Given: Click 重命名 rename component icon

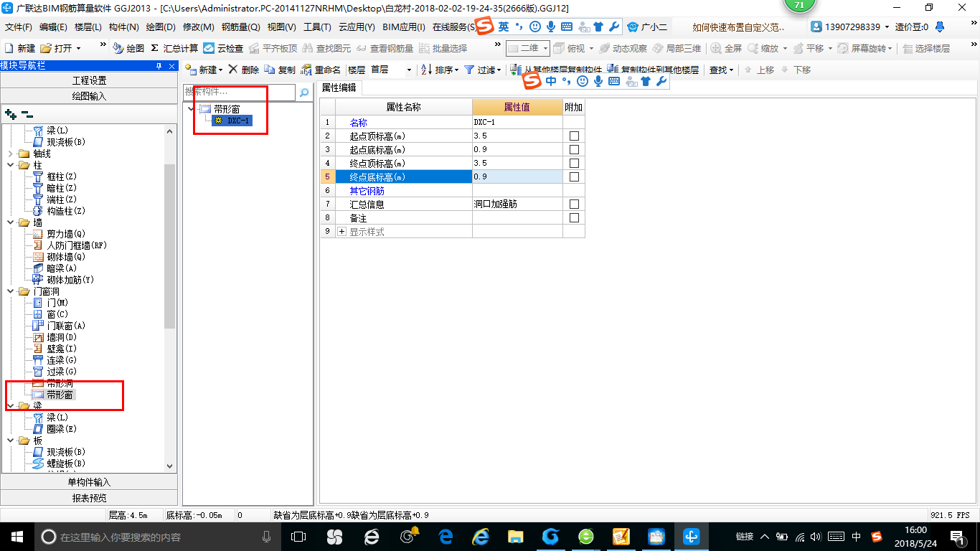Looking at the screenshot, I should (320, 70).
